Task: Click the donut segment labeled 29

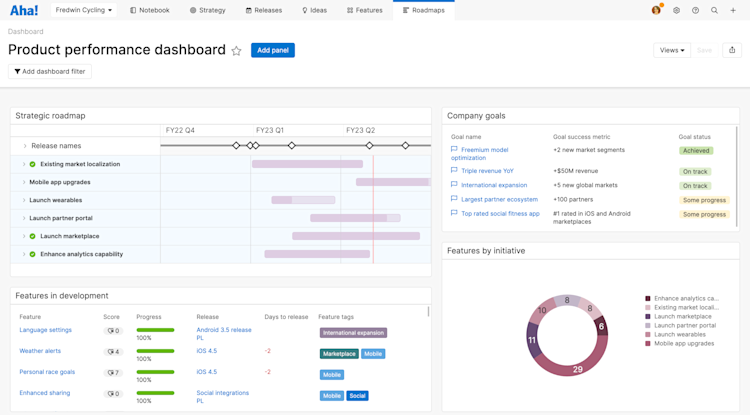Action: coord(577,369)
